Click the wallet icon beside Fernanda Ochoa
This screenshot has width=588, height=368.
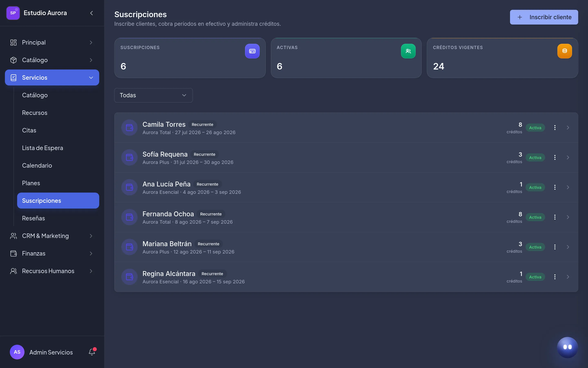pos(129,217)
